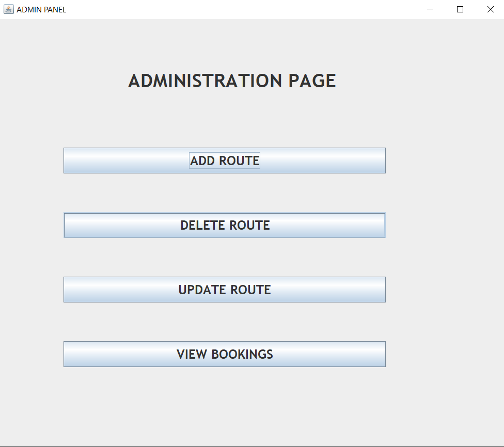This screenshot has width=504, height=447.
Task: Click the UPDATE ROUTE label text
Action: [x=225, y=290]
